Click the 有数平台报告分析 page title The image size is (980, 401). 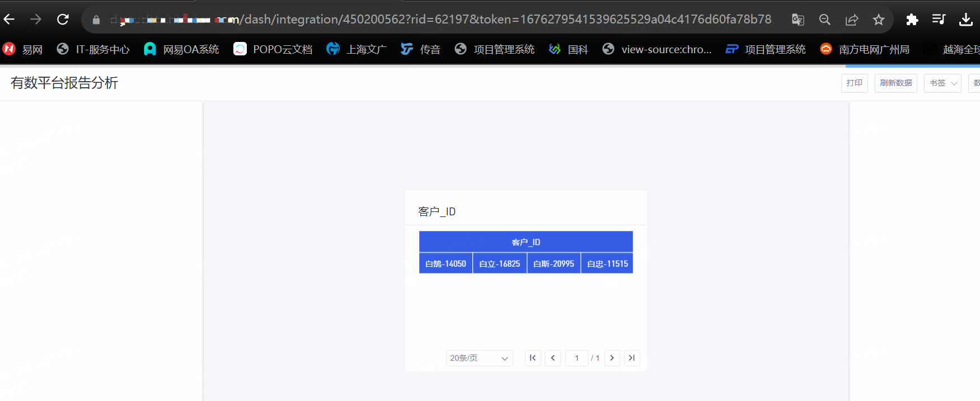coord(64,83)
